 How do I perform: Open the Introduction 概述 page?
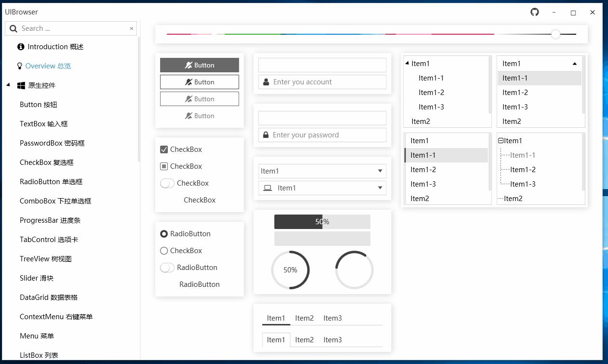tap(55, 47)
